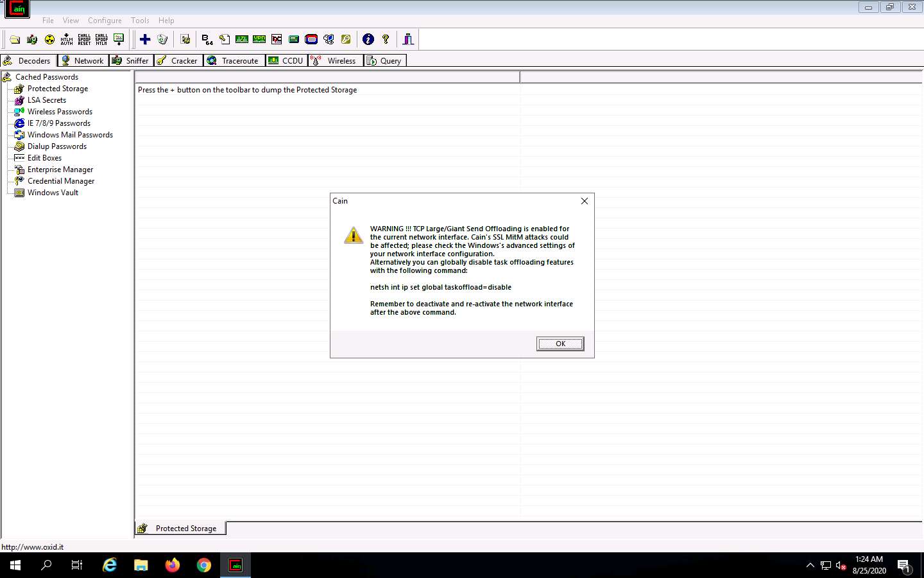Click the two-computers toolbar icon
Viewport: 924px width, 578px height.
point(329,39)
